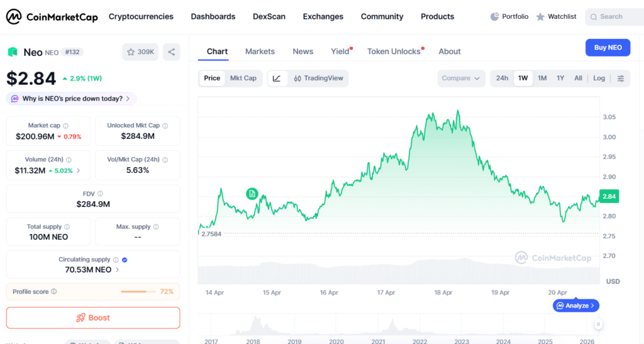Click the Buy NEO button
Image resolution: width=644 pixels, height=344 pixels.
(608, 48)
